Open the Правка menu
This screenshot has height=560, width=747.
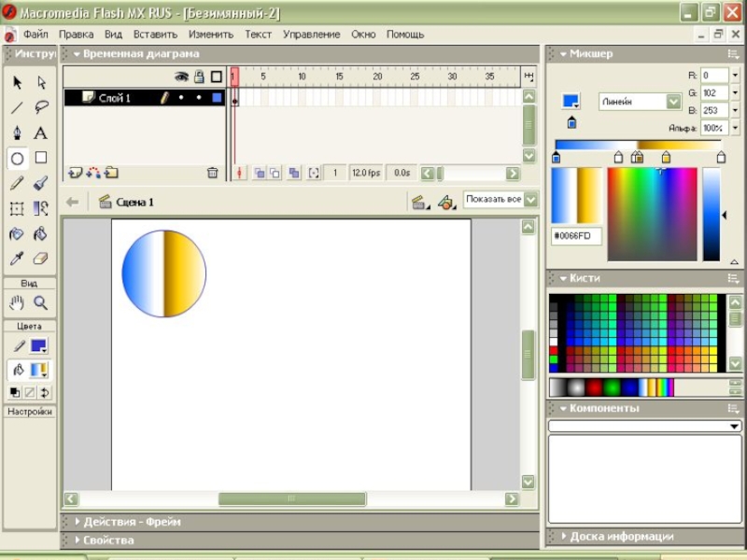point(76,35)
